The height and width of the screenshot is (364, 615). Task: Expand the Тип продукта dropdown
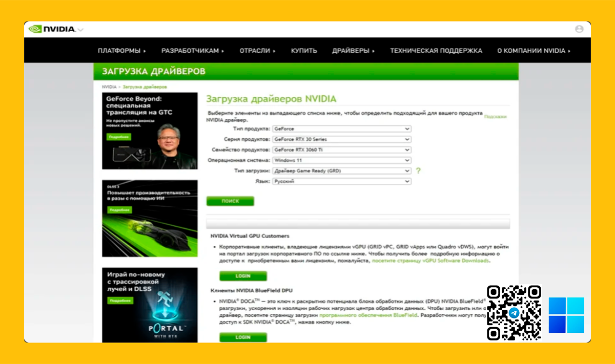pos(342,129)
